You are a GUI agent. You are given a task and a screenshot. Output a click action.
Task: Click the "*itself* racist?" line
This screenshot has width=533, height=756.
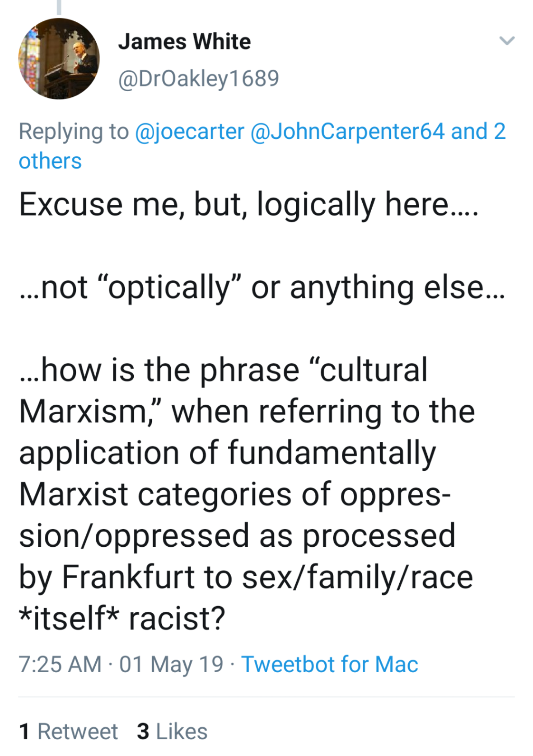coord(122,618)
